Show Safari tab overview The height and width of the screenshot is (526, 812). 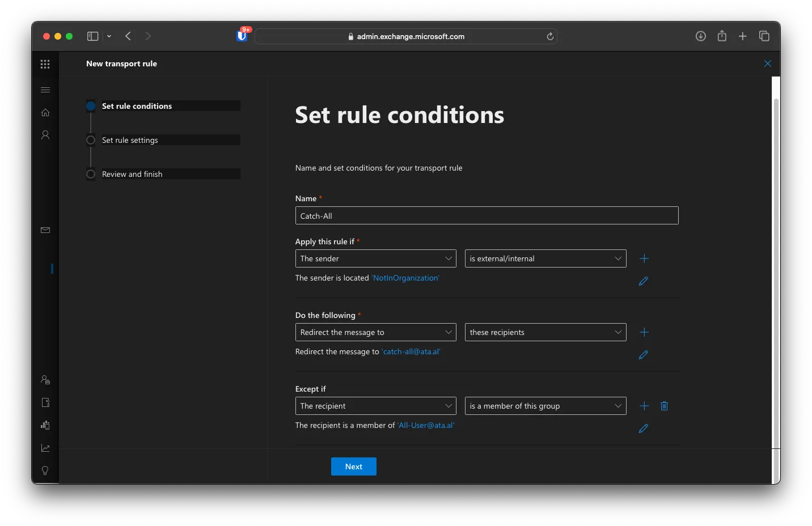[x=764, y=36]
